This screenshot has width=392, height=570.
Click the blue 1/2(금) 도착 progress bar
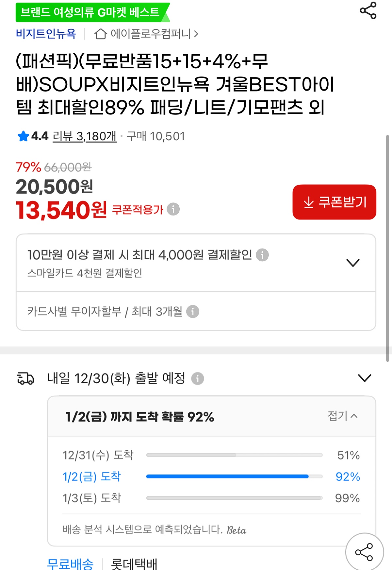point(227,476)
